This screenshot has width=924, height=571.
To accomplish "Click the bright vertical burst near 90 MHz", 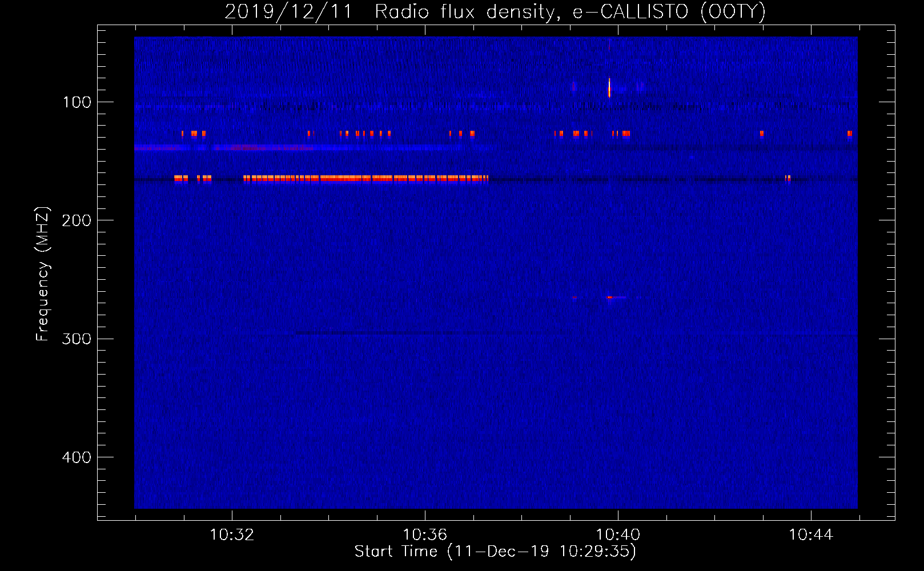I will (x=609, y=88).
